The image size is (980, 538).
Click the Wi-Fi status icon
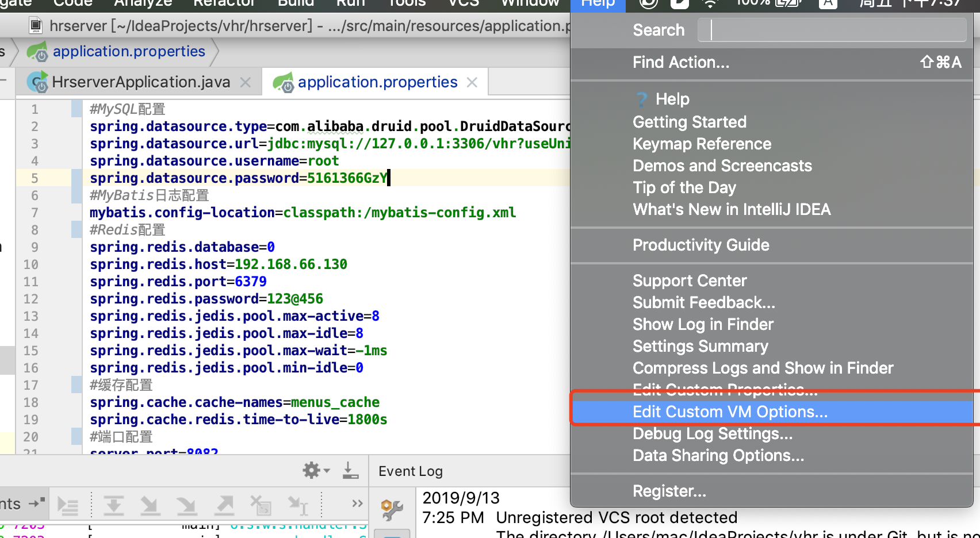[710, 3]
